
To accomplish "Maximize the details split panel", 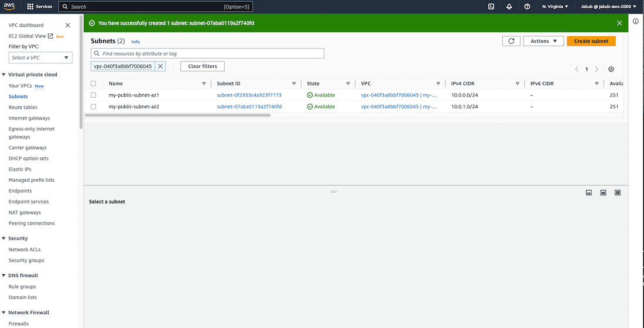I will [618, 192].
